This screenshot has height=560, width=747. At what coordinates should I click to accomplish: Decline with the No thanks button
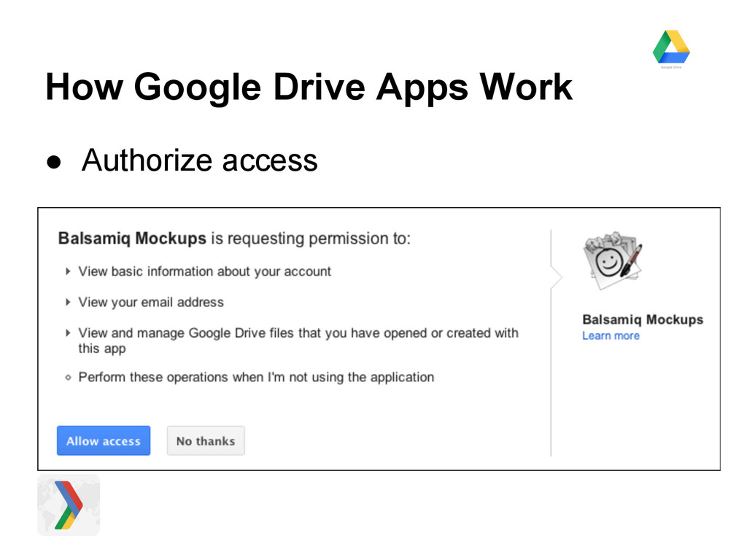(206, 440)
